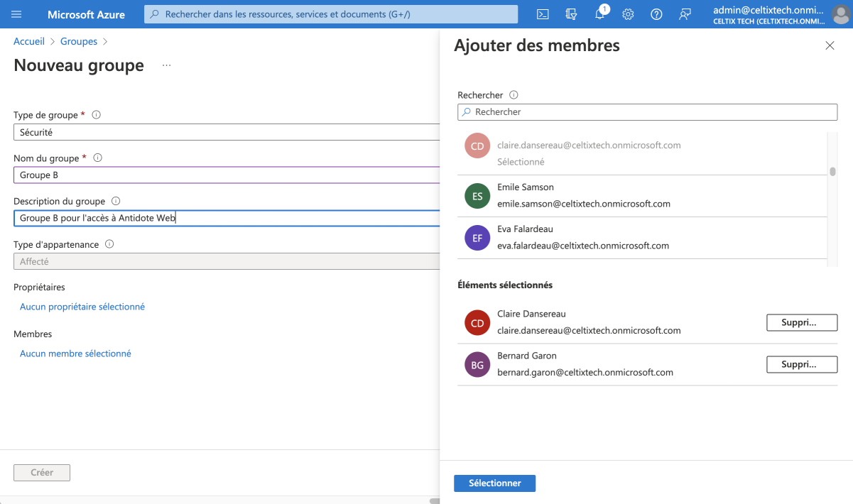Image resolution: width=853 pixels, height=504 pixels.
Task: Click the Propriétaires label
Action: 39,287
